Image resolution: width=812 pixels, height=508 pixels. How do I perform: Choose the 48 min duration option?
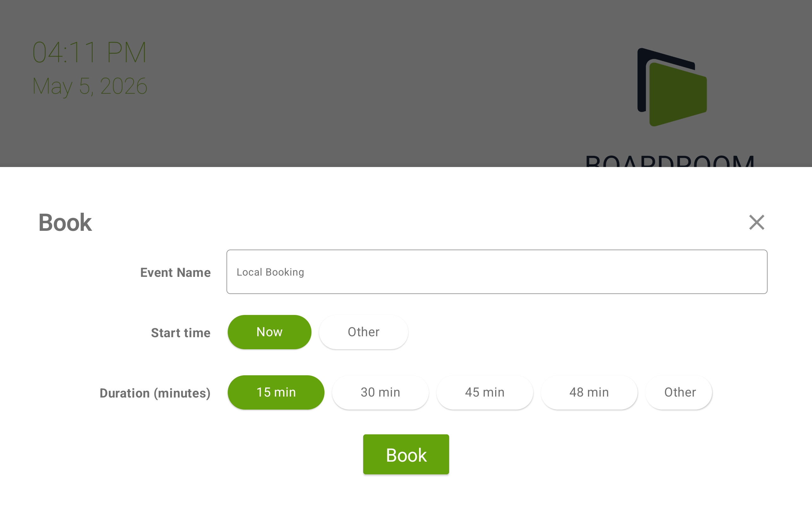[589, 392]
